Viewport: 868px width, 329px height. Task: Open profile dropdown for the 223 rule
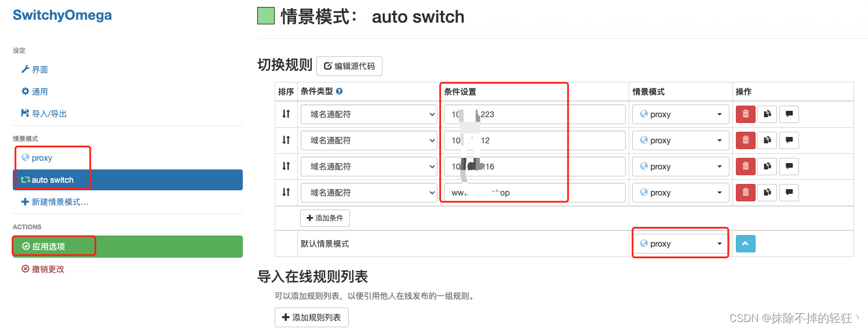click(681, 114)
